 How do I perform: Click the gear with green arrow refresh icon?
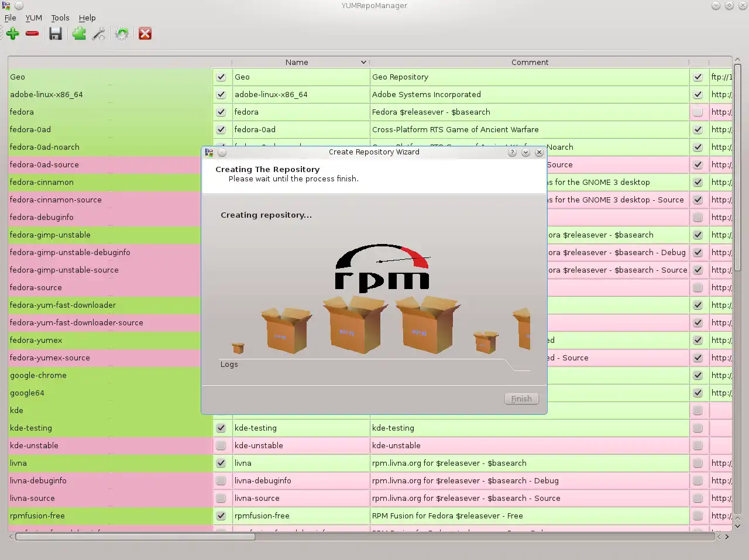tap(122, 34)
